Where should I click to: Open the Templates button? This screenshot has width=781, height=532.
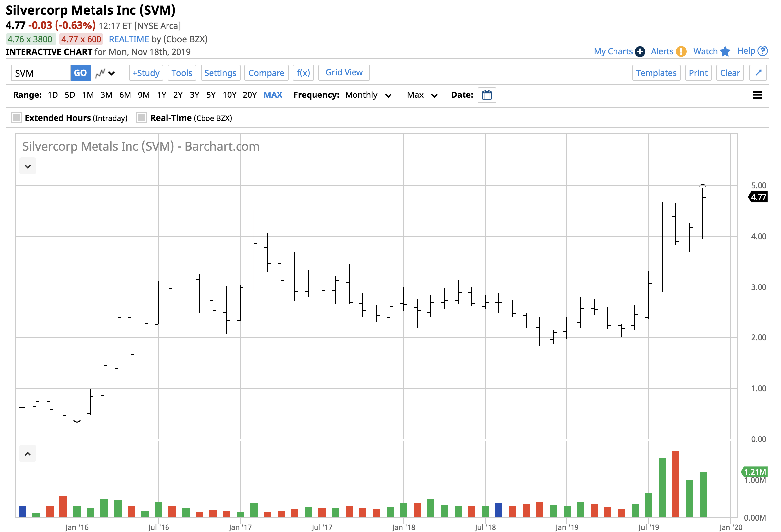pos(656,73)
